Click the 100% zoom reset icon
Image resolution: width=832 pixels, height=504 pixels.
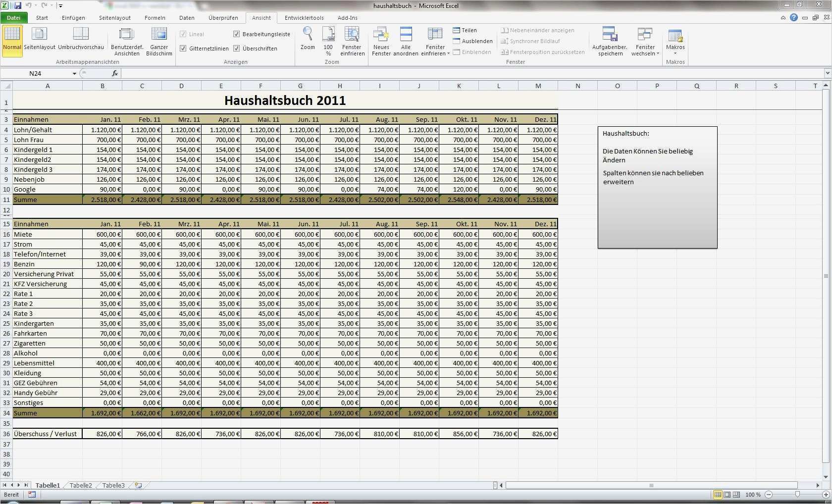click(328, 35)
